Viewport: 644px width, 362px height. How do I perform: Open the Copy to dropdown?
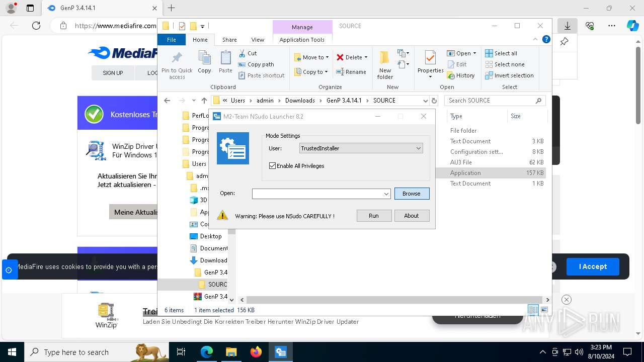click(311, 72)
